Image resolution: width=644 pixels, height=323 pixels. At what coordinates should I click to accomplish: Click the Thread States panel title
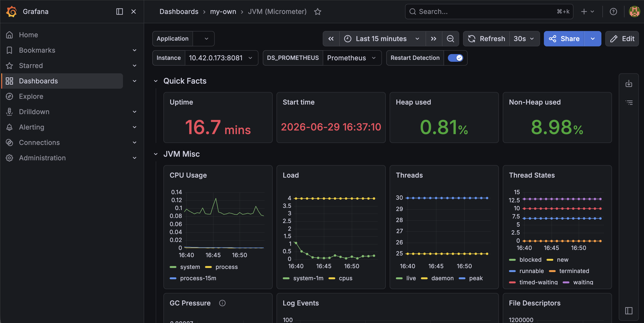532,175
